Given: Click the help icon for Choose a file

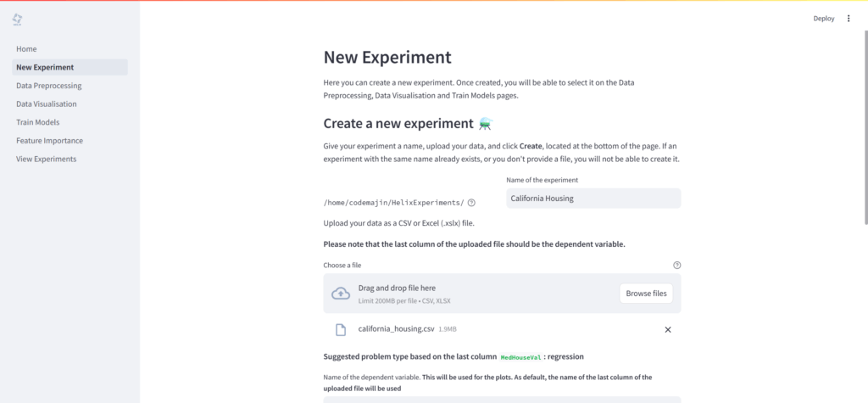Looking at the screenshot, I should pos(676,265).
